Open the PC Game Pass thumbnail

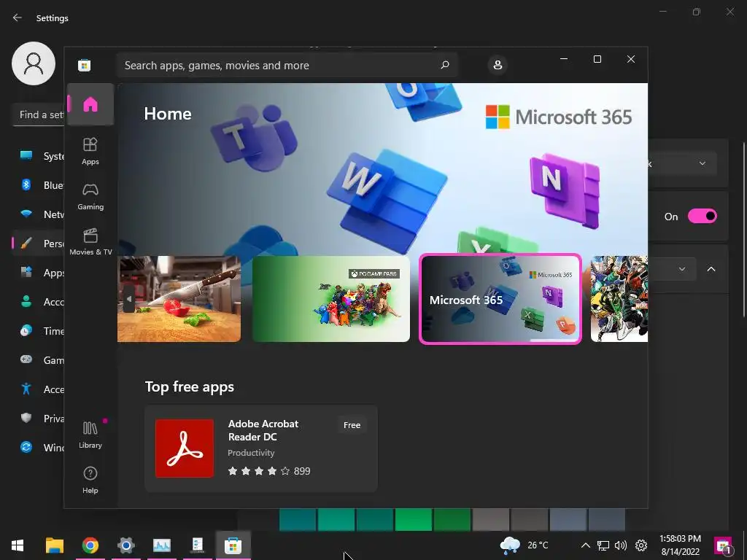331,298
